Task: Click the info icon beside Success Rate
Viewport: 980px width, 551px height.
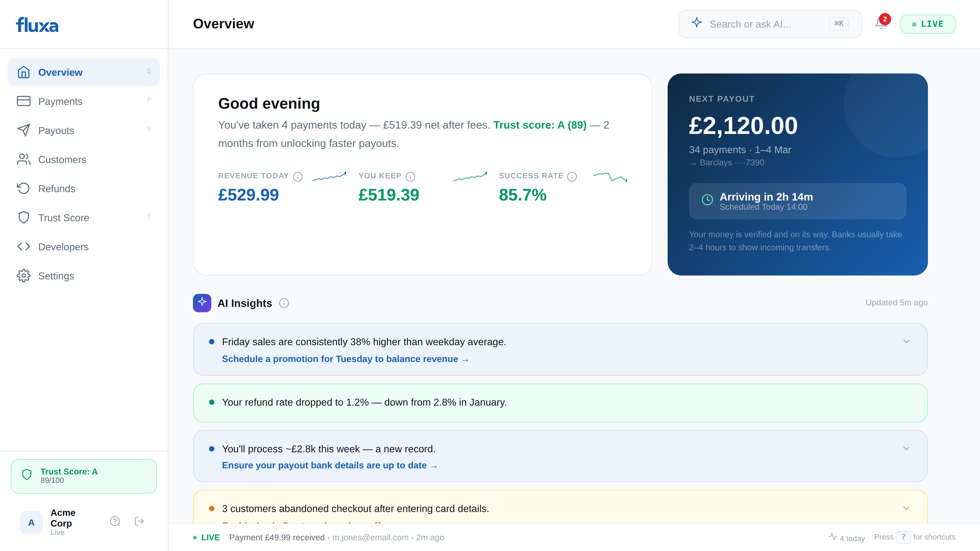Action: [571, 177]
